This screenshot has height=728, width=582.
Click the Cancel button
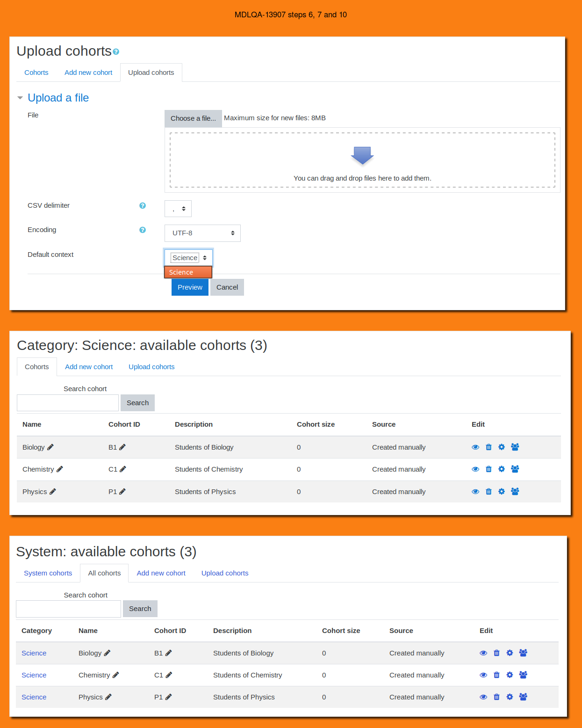tap(227, 287)
